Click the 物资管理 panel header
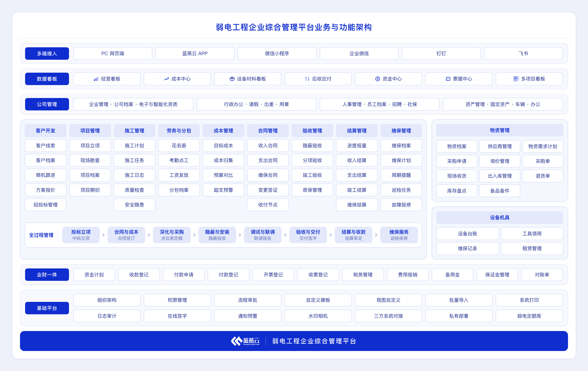Viewport: 588px width, 371px height. click(x=500, y=130)
